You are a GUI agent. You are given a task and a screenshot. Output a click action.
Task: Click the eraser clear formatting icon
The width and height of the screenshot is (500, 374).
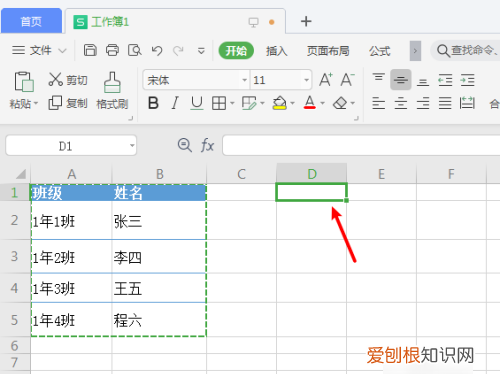340,103
